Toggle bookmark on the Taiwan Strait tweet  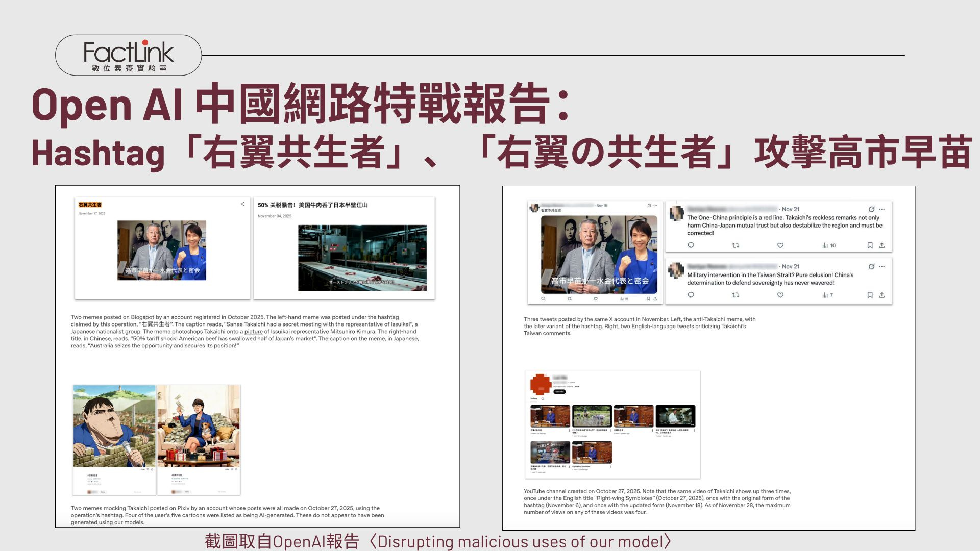[x=870, y=295]
